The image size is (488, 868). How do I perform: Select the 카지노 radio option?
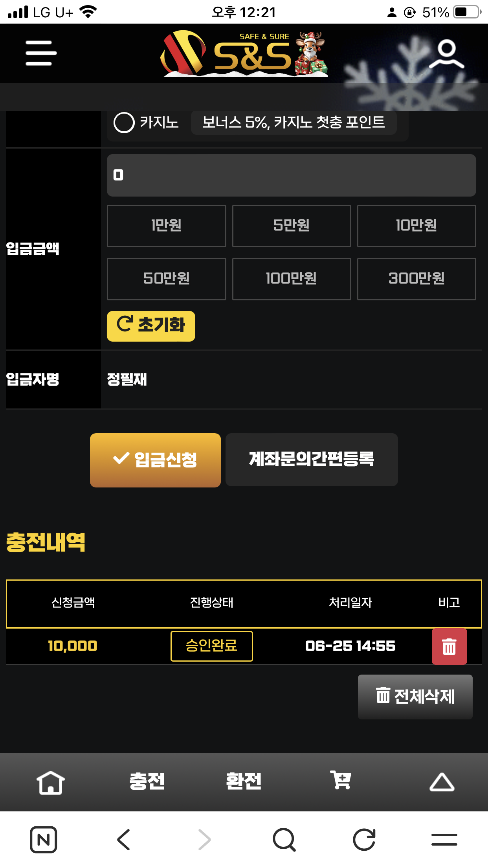(124, 123)
